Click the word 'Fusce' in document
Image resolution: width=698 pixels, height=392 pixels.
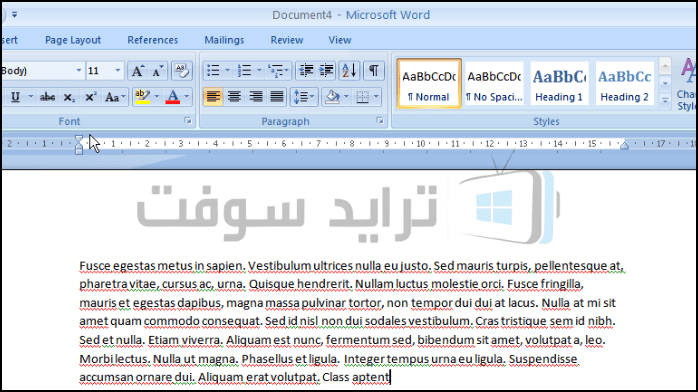[94, 266]
